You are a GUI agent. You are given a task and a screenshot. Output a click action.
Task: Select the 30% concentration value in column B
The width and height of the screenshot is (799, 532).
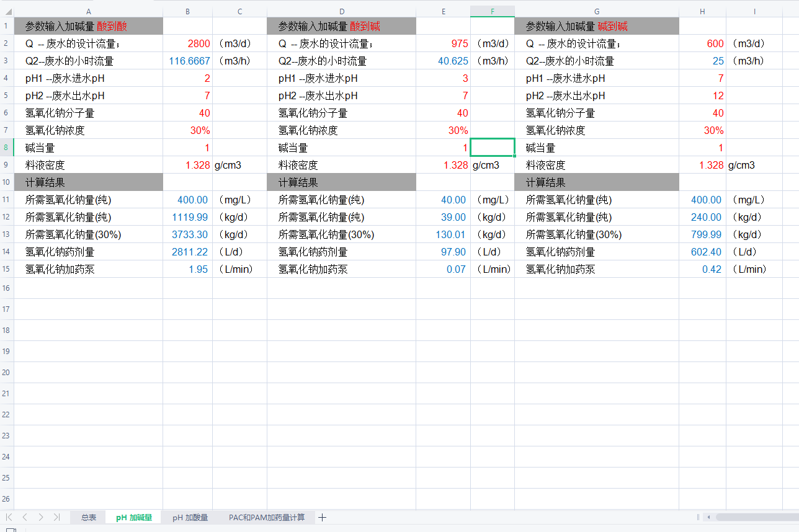tap(187, 130)
